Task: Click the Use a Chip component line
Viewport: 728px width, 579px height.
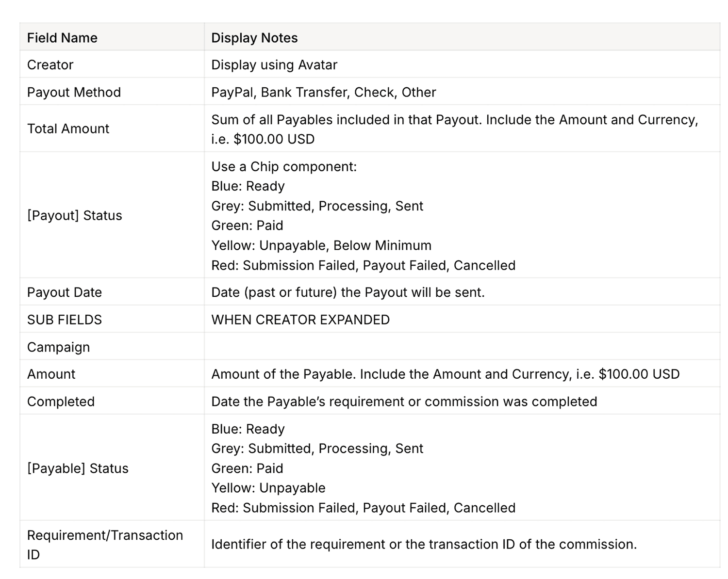Action: point(284,167)
